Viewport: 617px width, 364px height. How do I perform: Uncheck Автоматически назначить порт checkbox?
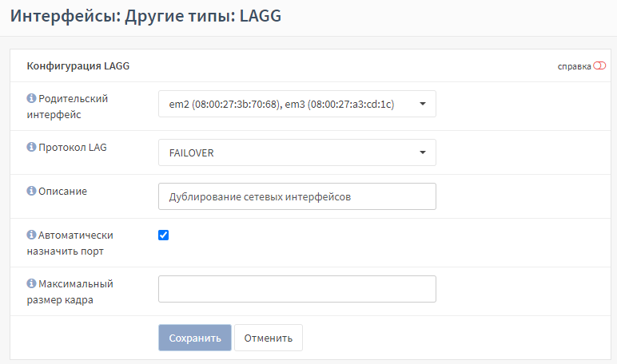163,235
